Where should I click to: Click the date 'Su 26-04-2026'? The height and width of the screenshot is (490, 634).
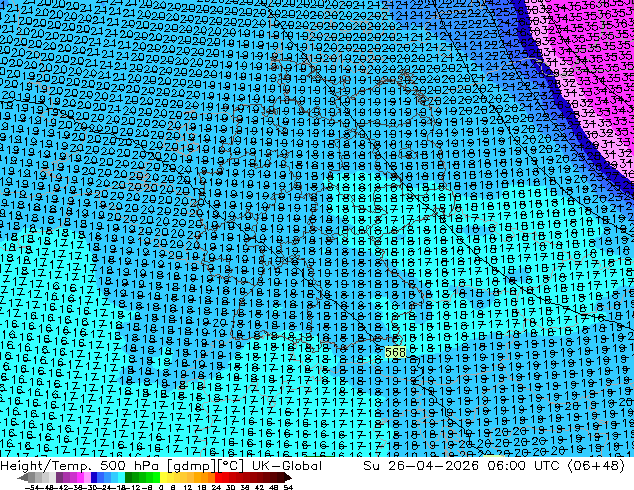(423, 466)
